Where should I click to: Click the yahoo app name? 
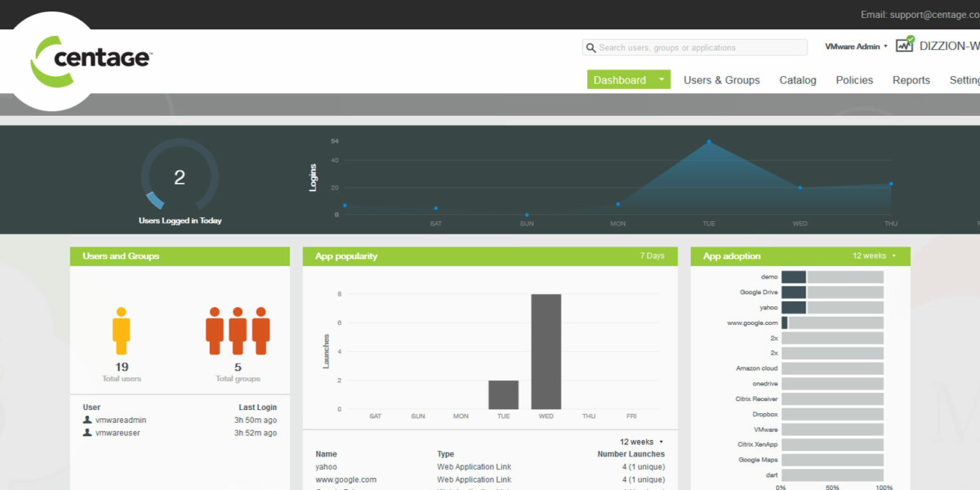point(326,467)
